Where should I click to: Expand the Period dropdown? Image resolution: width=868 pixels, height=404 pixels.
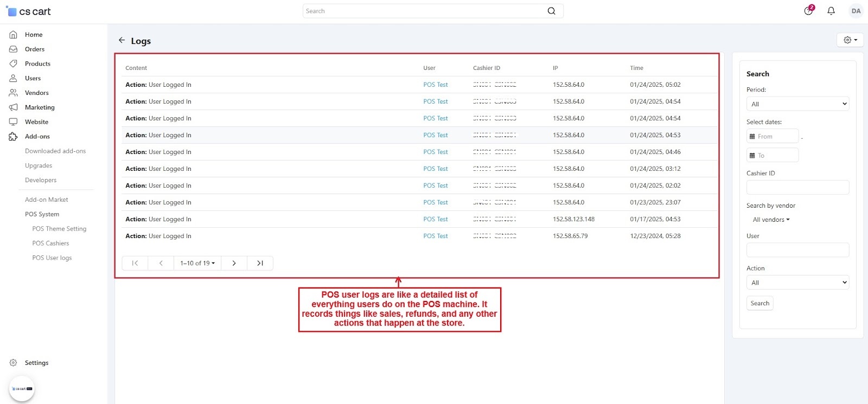797,104
